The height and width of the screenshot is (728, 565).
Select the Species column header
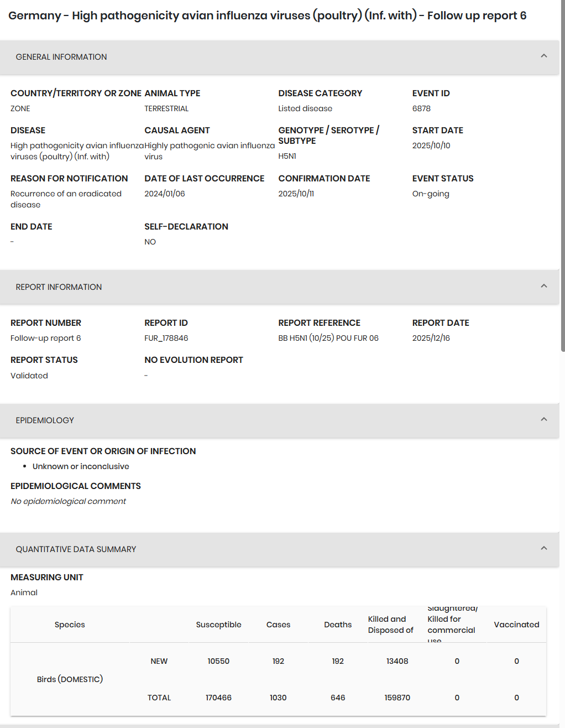pos(70,625)
